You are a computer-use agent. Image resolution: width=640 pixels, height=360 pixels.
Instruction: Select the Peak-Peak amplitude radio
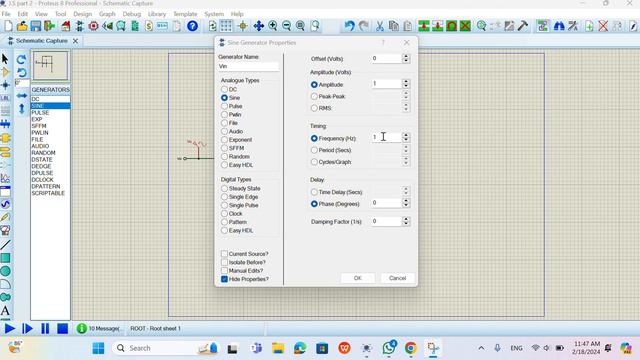314,96
